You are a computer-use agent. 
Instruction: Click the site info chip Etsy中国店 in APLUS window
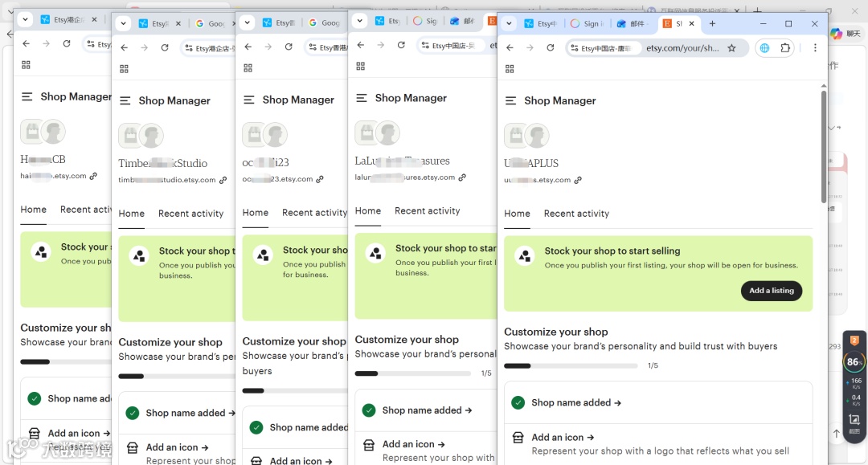[x=604, y=48]
